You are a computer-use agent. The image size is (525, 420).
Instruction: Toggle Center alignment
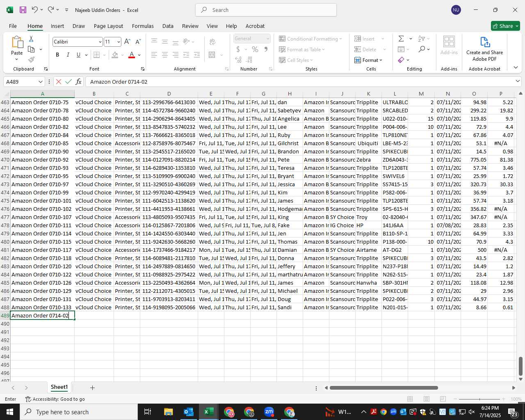[165, 55]
